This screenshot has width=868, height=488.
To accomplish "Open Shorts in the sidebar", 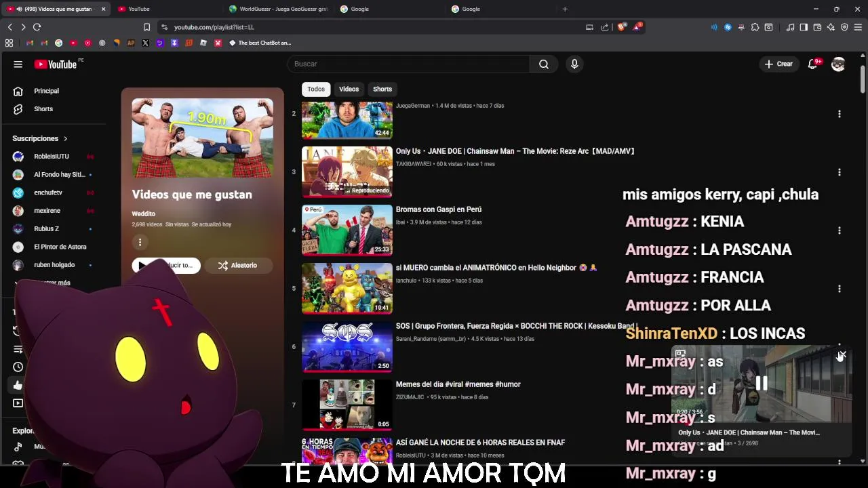I will point(43,109).
